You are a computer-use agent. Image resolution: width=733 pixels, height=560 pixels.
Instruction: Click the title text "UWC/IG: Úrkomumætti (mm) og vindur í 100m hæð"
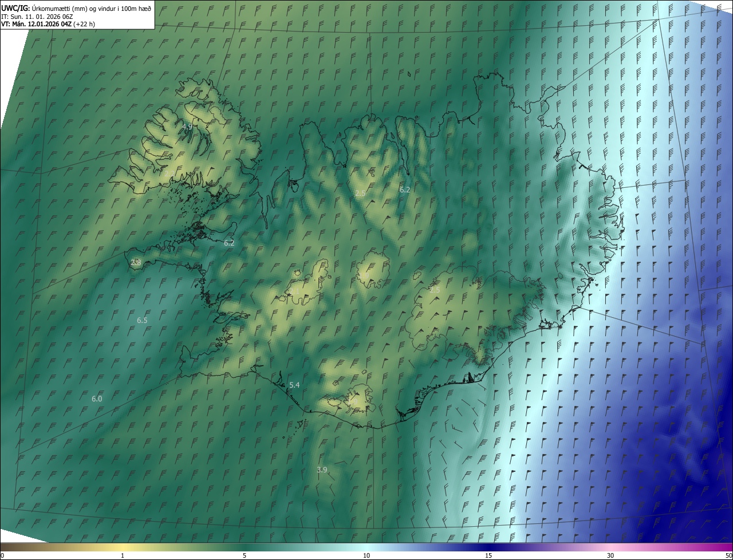(76, 8)
